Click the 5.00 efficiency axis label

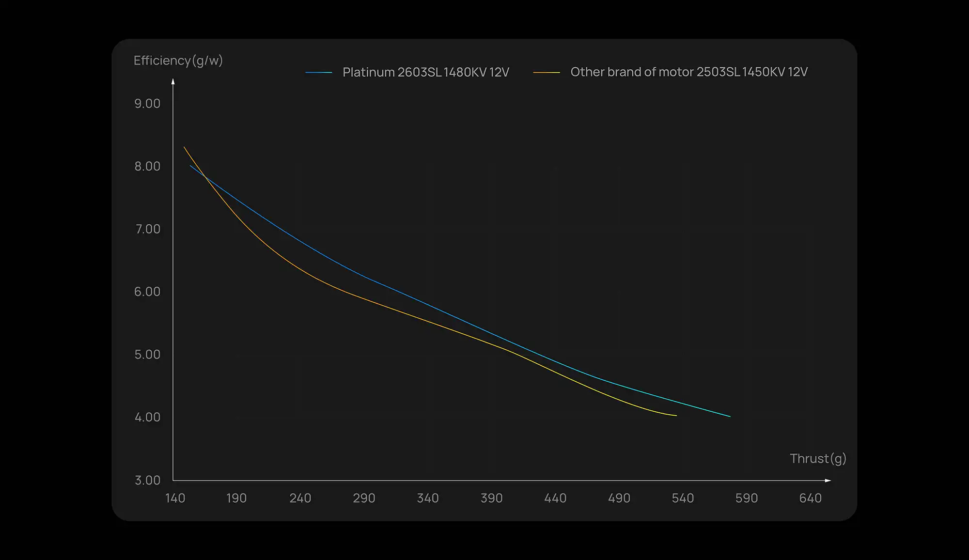[147, 355]
